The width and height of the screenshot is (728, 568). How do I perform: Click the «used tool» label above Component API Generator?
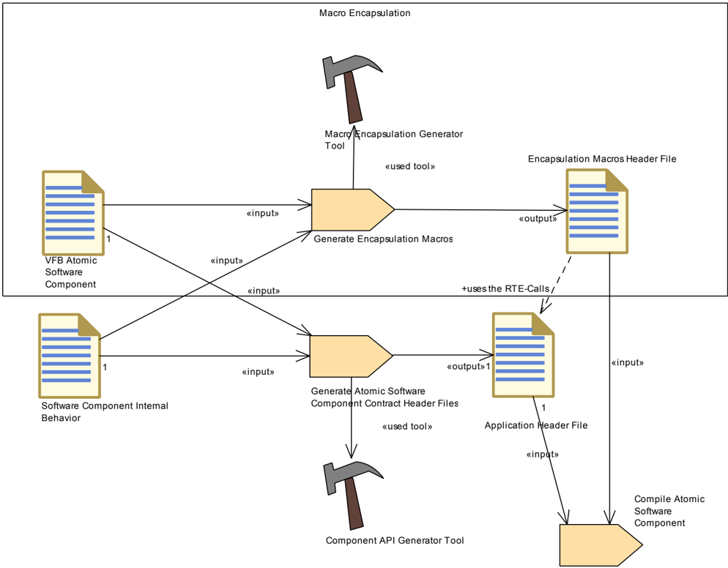407,427
